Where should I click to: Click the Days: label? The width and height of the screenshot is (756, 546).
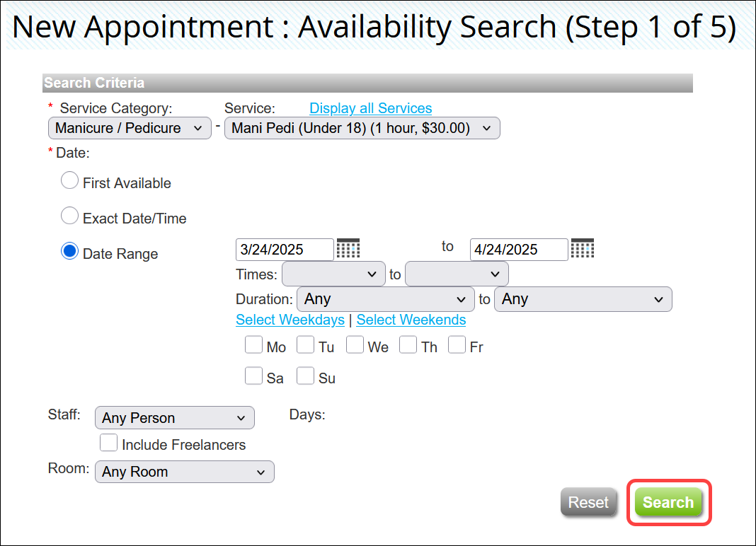pos(307,414)
